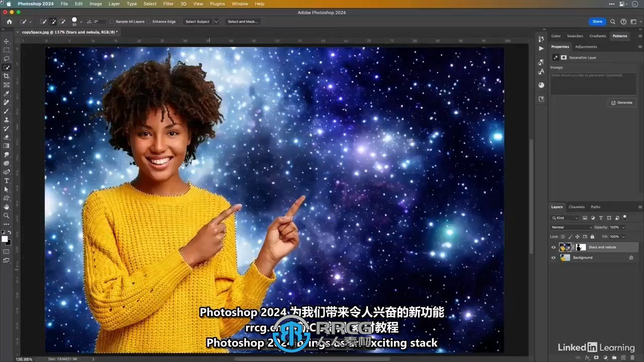
Task: Click the Select Subject button
Action: [x=197, y=22]
